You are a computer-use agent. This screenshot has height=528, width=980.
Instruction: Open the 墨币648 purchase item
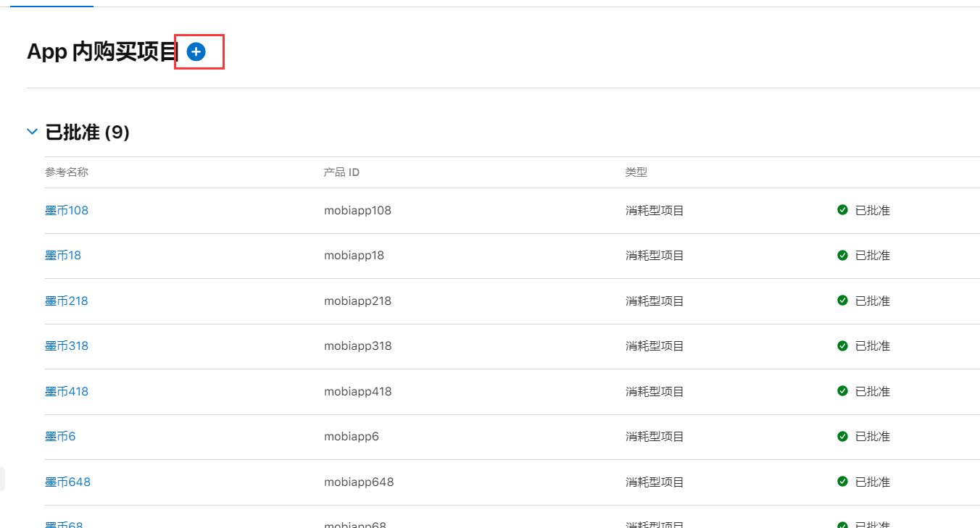[x=67, y=482]
